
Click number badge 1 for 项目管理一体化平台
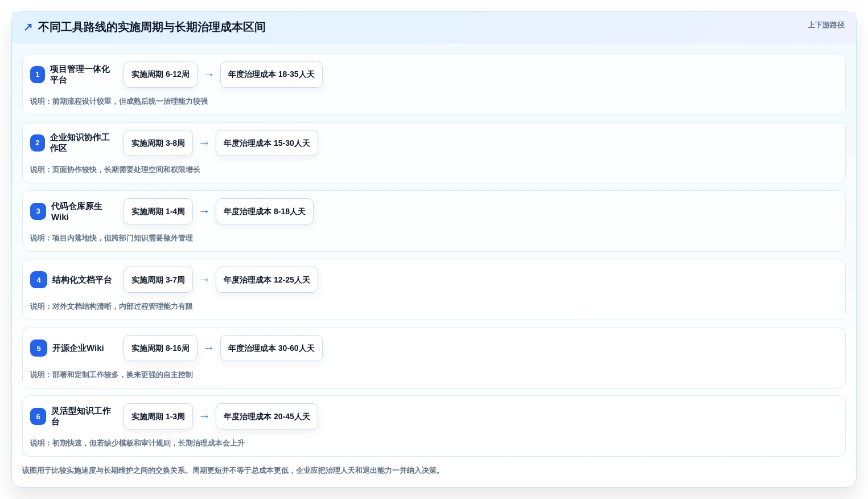(x=38, y=75)
